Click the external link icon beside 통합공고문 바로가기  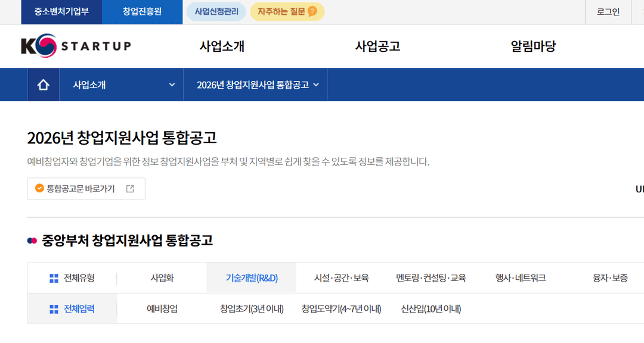click(130, 189)
